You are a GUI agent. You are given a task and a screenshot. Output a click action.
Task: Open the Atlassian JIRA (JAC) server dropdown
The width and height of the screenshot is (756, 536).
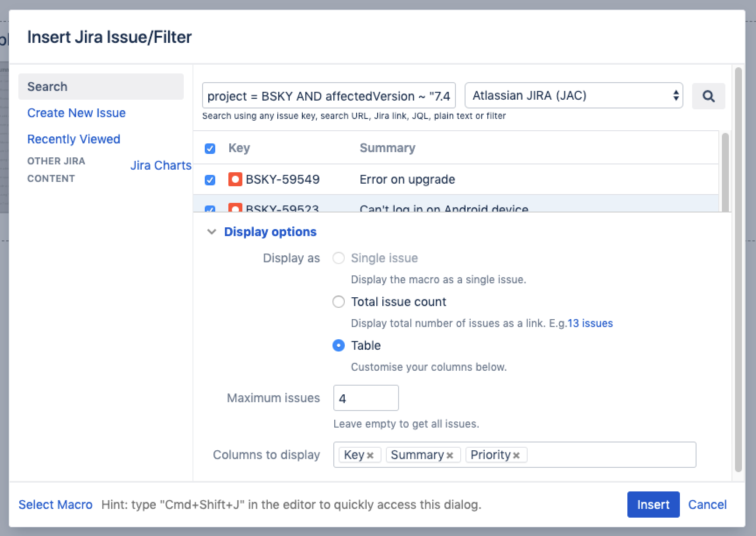point(573,95)
